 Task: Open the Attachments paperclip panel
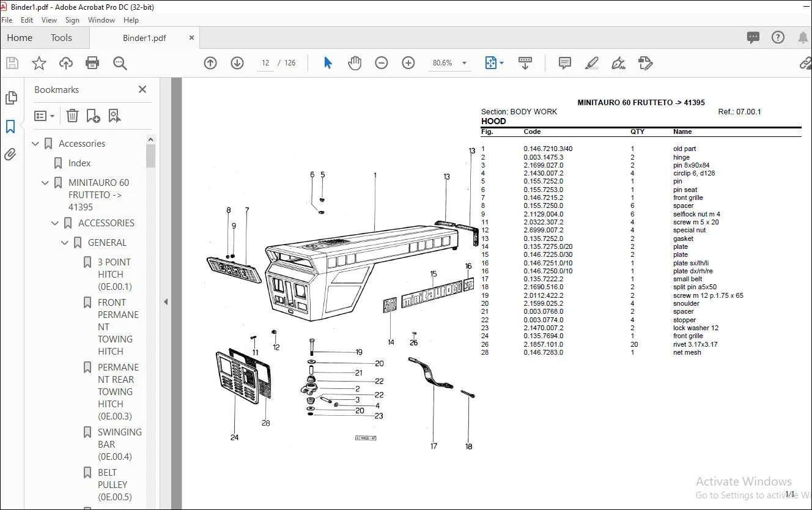point(11,154)
